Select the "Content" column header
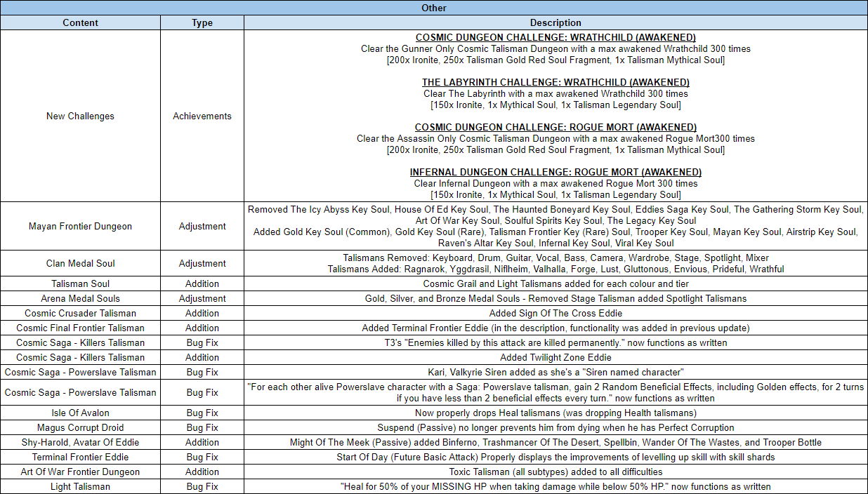This screenshot has height=494, width=868. (80, 22)
